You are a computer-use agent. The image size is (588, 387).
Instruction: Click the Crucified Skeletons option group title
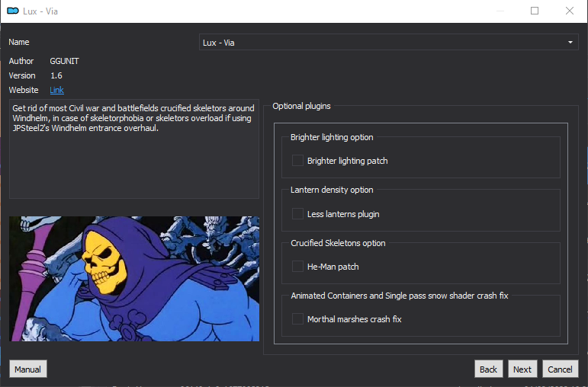pos(338,243)
